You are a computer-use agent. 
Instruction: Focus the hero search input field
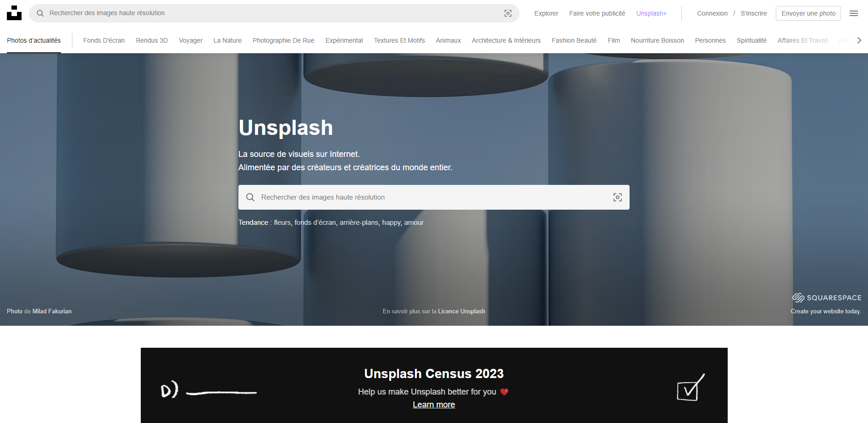(x=431, y=197)
